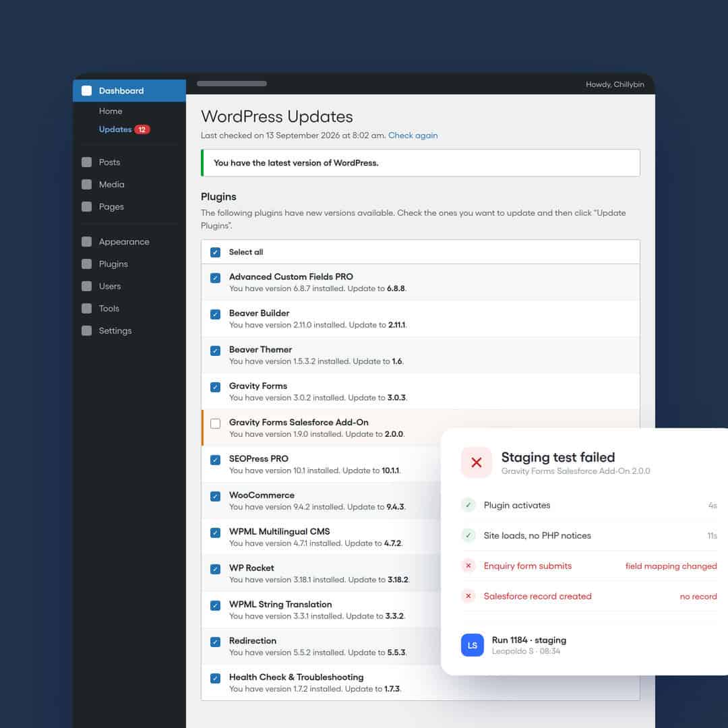Image resolution: width=728 pixels, height=728 pixels.
Task: Click the LS avatar badge
Action: pyautogui.click(x=472, y=645)
